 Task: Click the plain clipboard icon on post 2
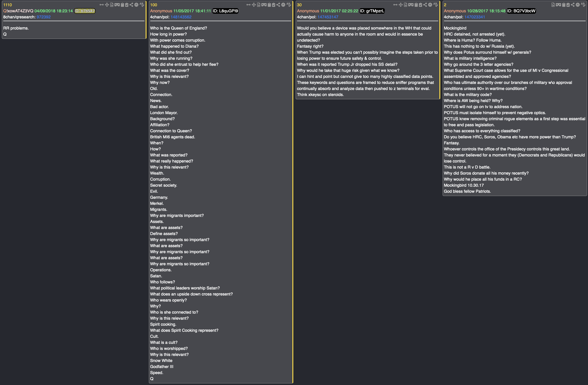564,5
